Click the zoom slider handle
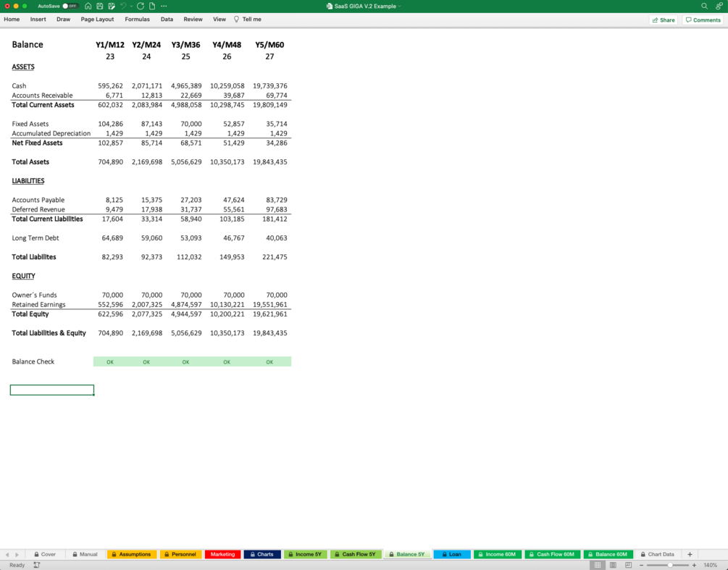Image resolution: width=728 pixels, height=570 pixels. (x=670, y=565)
